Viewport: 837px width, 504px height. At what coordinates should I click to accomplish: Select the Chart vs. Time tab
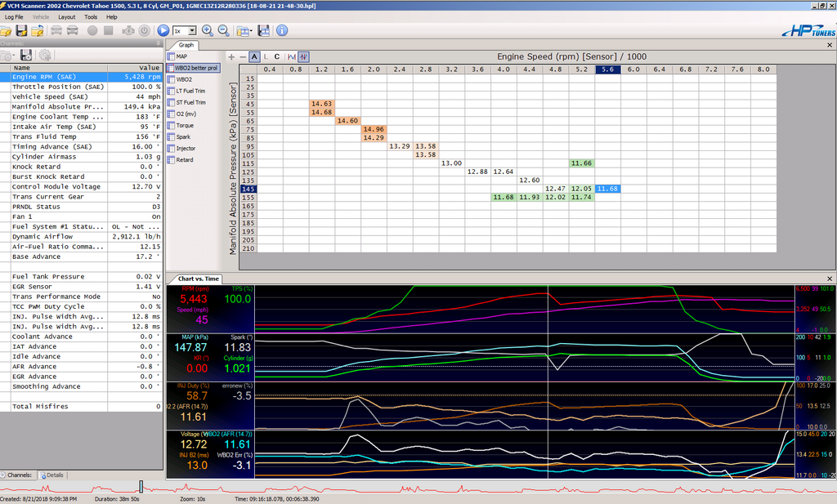coord(198,279)
